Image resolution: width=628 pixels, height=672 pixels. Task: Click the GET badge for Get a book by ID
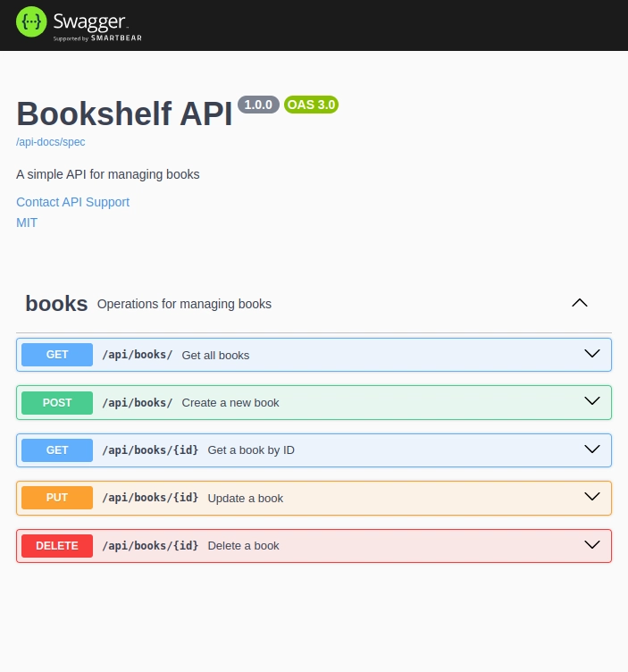click(57, 450)
